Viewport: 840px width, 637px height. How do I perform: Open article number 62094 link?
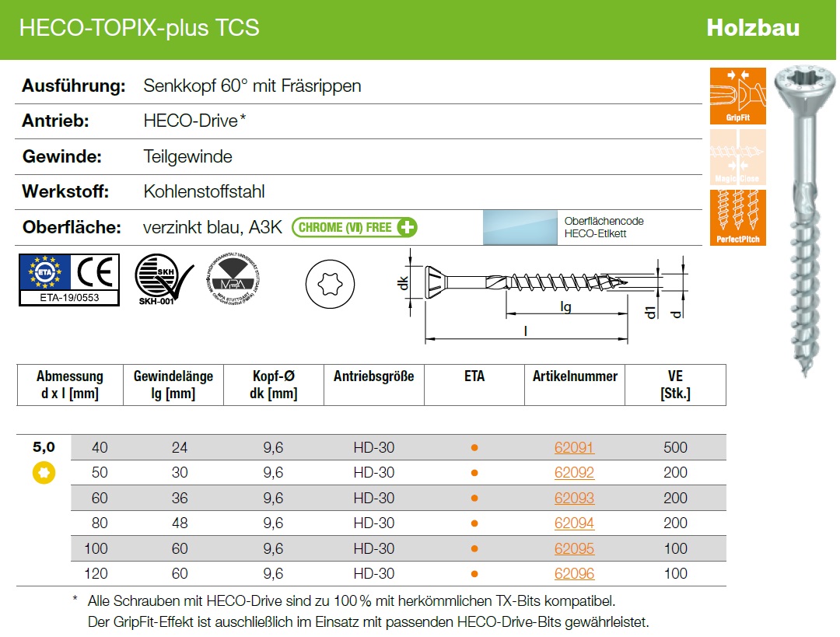pos(574,523)
